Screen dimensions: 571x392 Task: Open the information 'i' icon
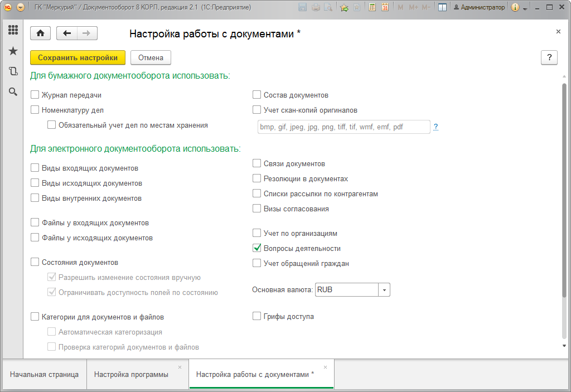[x=515, y=7]
